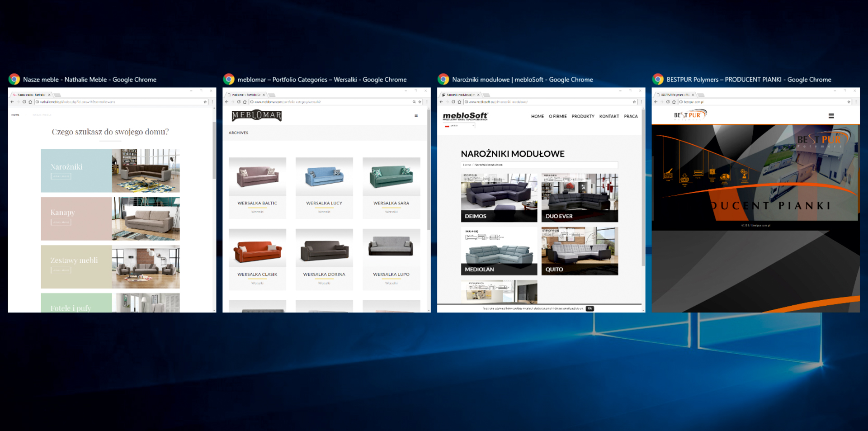Viewport: 868px width, 431px height.
Task: Open the Narożniki category tile
Action: tap(110, 171)
